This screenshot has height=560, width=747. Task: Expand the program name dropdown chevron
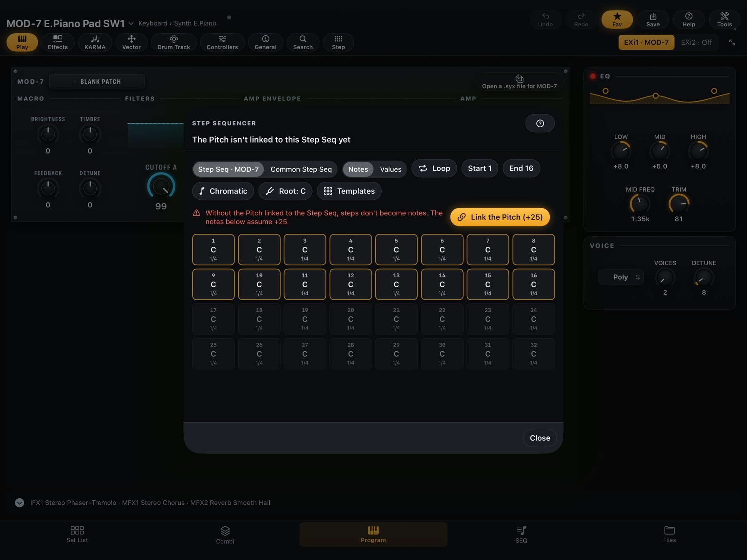(131, 24)
